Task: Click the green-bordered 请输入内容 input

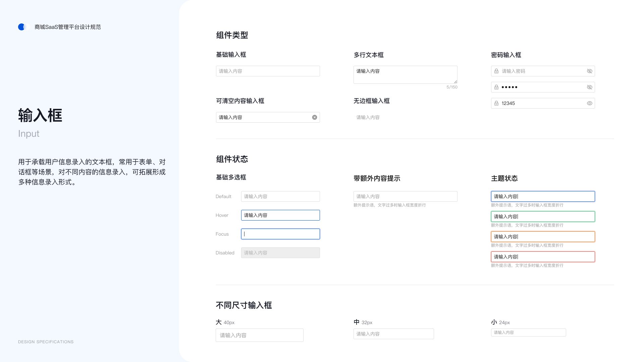Action: click(x=543, y=217)
